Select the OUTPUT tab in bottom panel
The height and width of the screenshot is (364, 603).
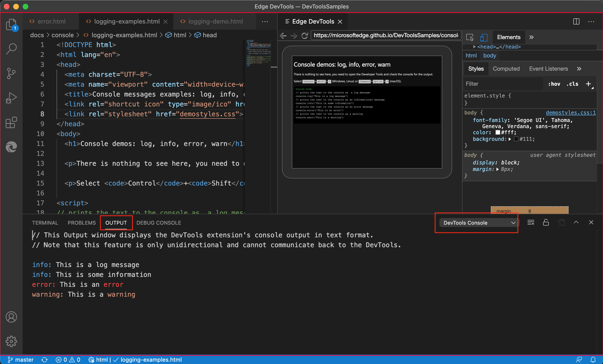click(x=116, y=222)
